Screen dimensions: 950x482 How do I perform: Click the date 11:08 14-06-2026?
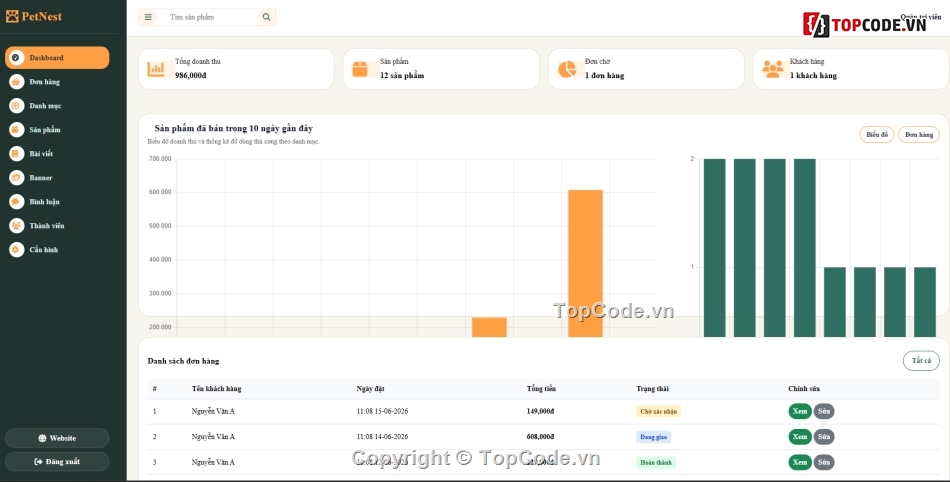[x=382, y=437]
